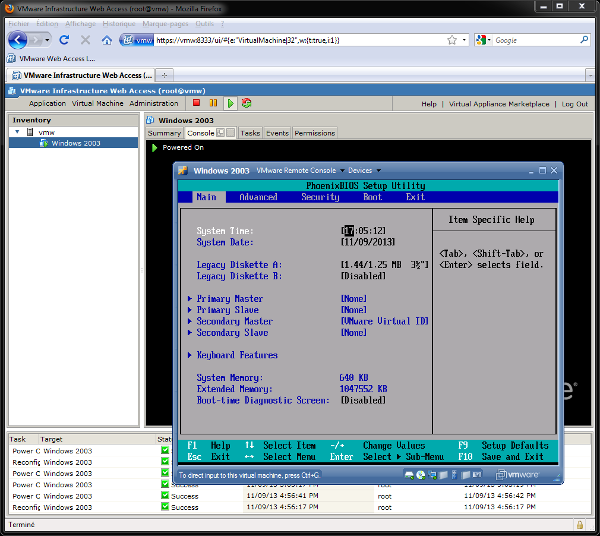Select Windows 2003 in Inventory tree
The height and width of the screenshot is (536, 600).
coord(73,143)
